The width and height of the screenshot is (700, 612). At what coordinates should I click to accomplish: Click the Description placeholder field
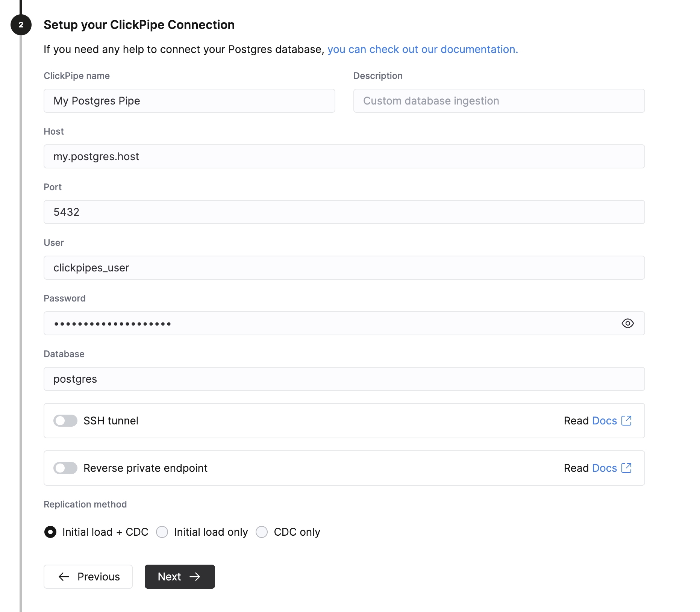tap(499, 101)
